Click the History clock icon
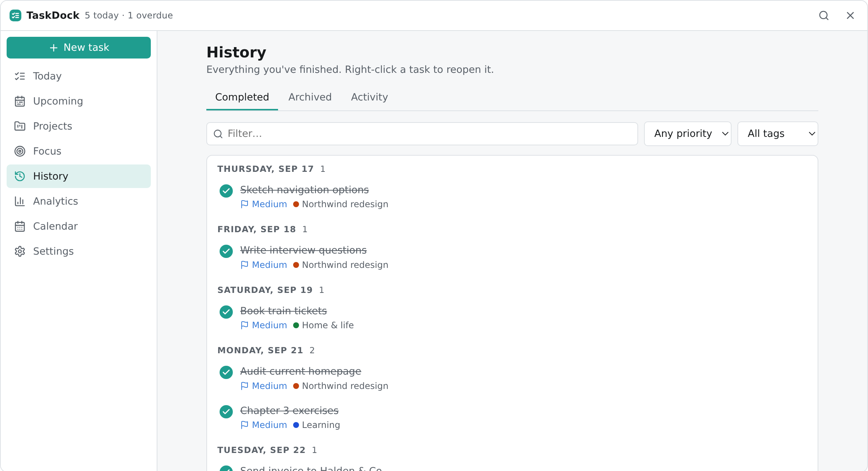 [x=20, y=176]
